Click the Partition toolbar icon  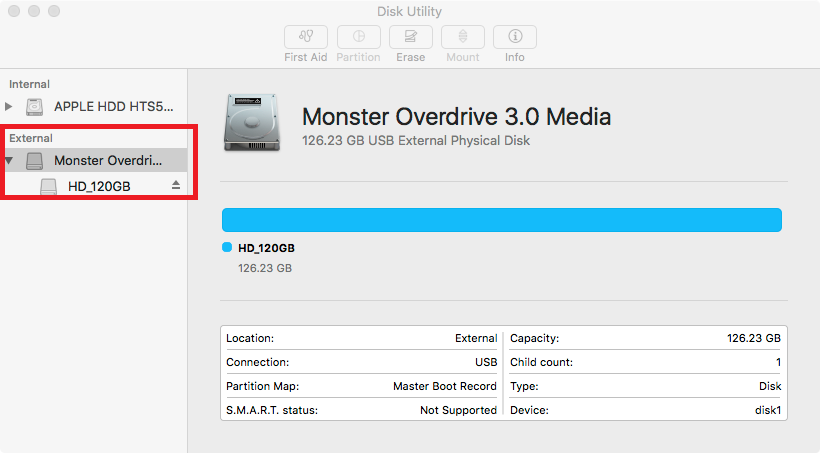[358, 37]
